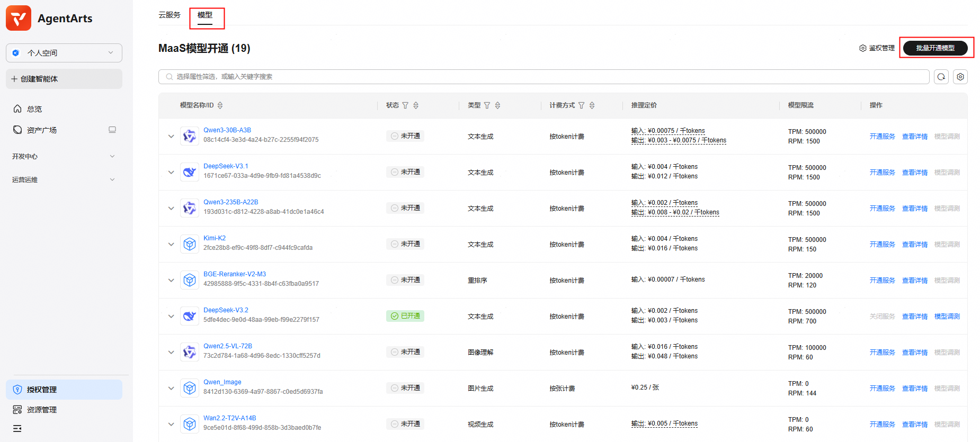
Task: Sort by 状态 column arrows
Action: (x=416, y=105)
